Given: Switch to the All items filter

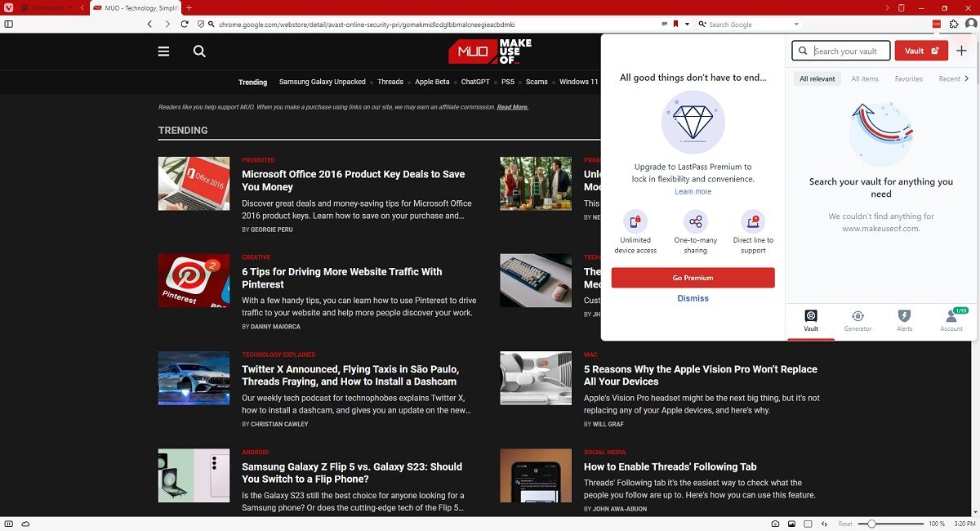Looking at the screenshot, I should click(863, 78).
